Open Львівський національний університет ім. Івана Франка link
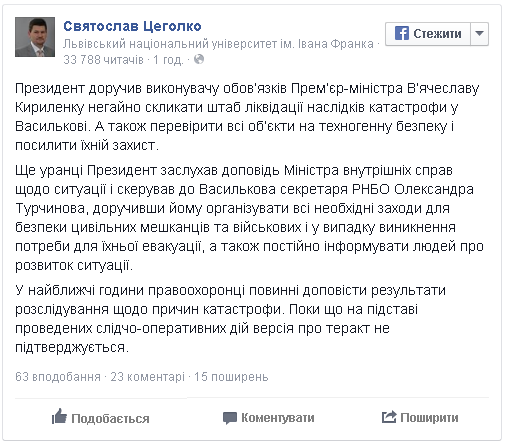 tap(218, 44)
